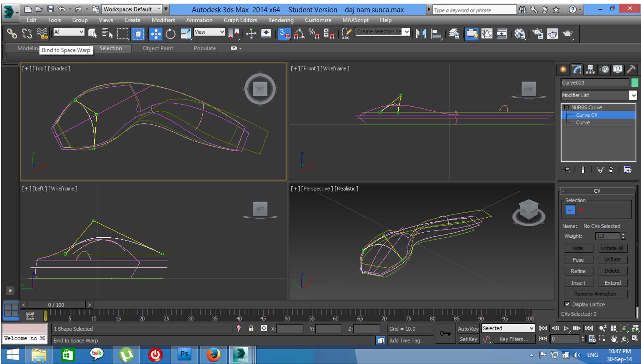
Task: Click the Unhide All button
Action: [613, 248]
